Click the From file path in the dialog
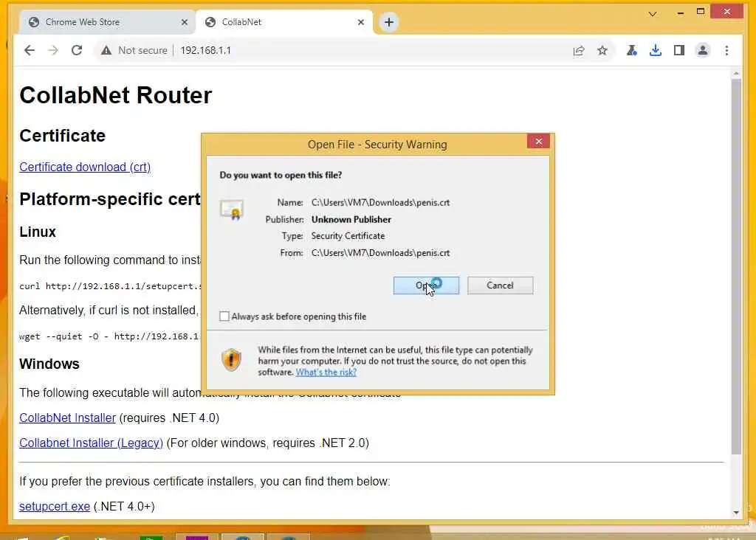This screenshot has height=540, width=756. (380, 252)
